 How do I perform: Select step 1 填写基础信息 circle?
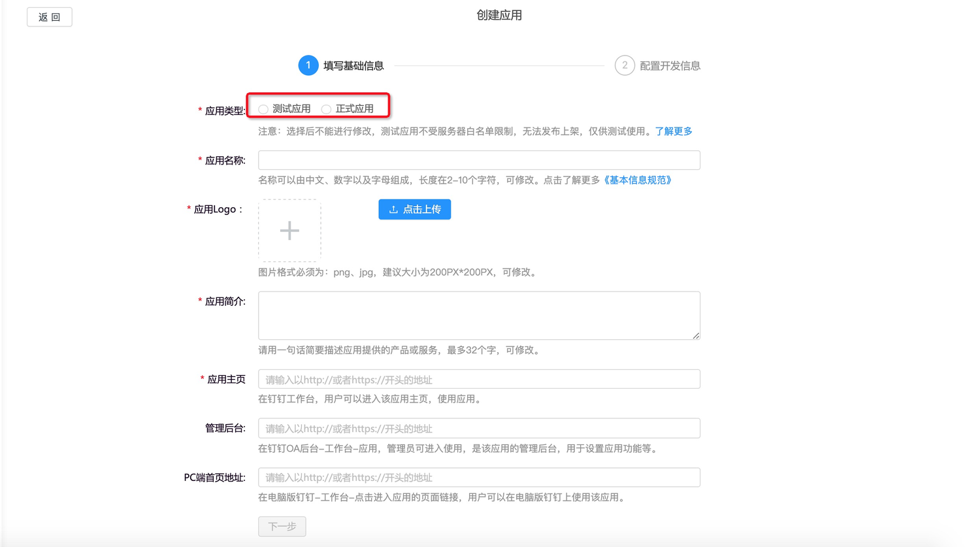(x=308, y=65)
